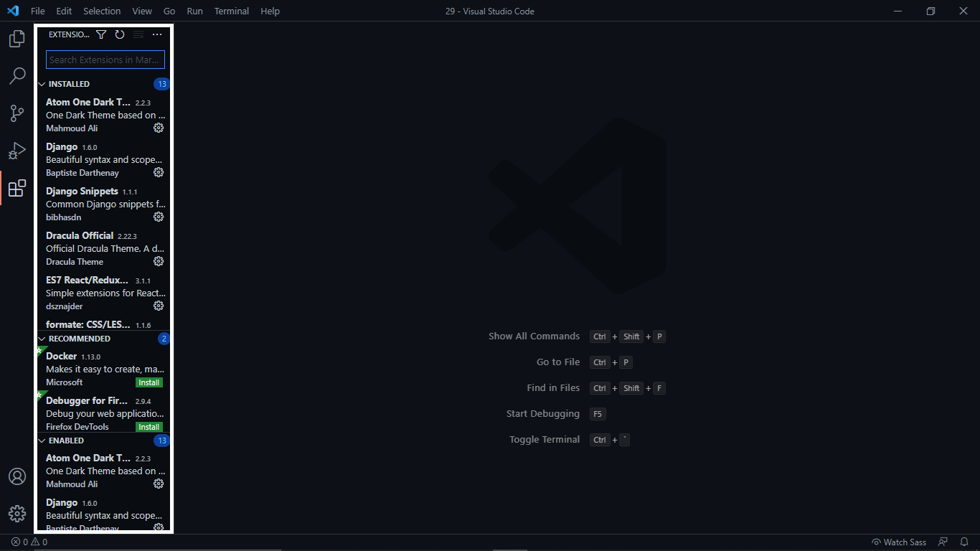Show errors and warnings in status bar

click(29, 542)
